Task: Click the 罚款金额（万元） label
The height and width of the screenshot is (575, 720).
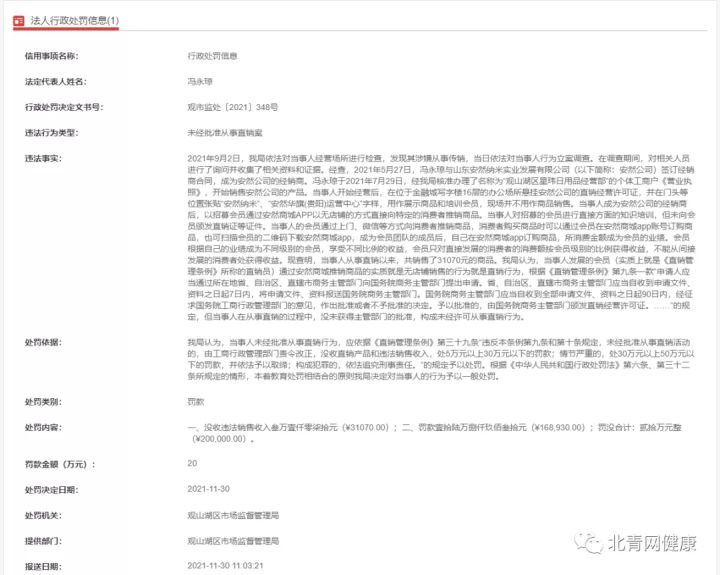Action: [x=60, y=464]
